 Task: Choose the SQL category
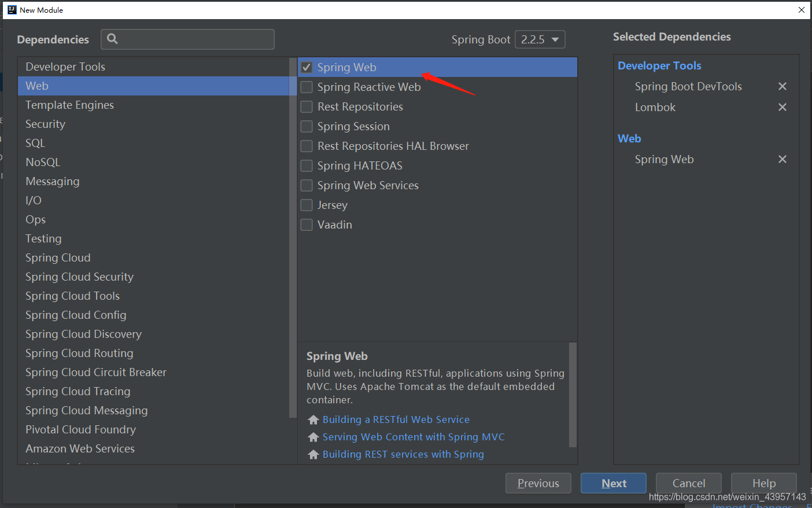153,143
